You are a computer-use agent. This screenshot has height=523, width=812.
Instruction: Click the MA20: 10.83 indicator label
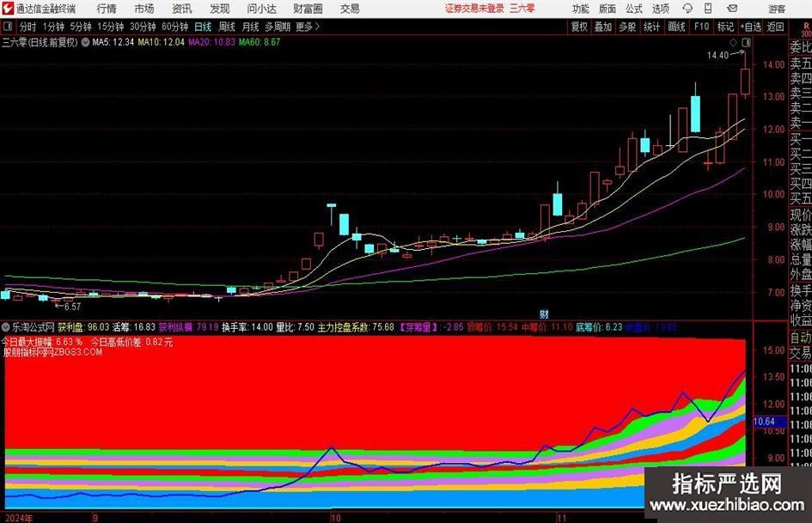pos(211,42)
